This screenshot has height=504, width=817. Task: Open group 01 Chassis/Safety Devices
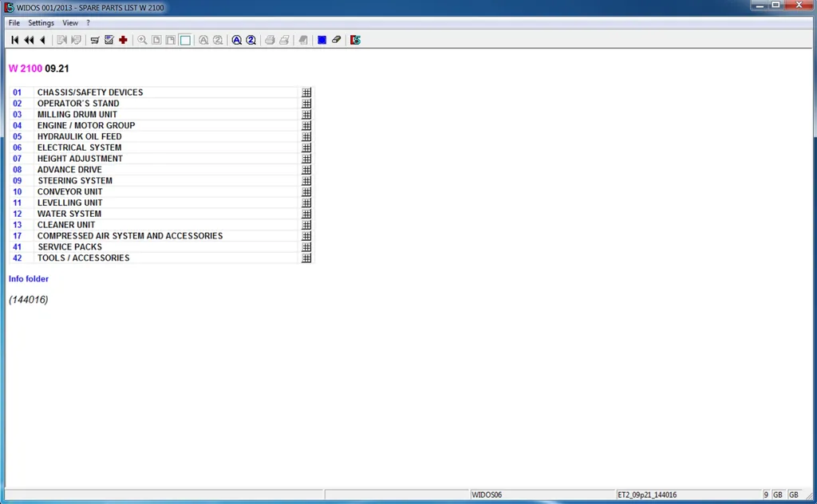[x=18, y=93]
